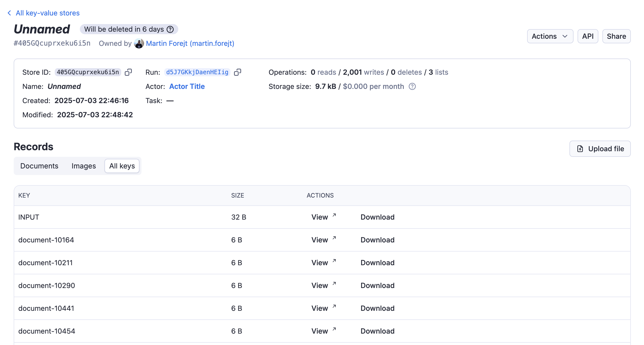Expand the Actions dropdown menu

[550, 36]
